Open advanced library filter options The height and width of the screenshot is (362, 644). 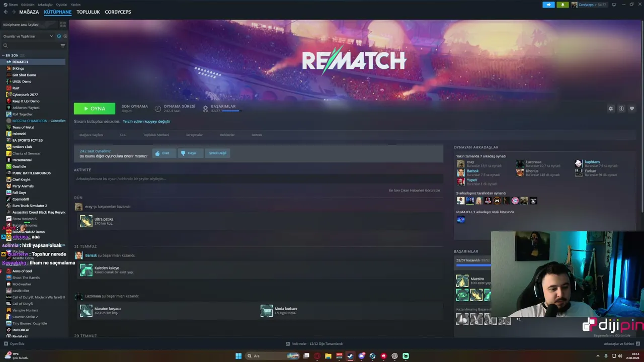(63, 46)
